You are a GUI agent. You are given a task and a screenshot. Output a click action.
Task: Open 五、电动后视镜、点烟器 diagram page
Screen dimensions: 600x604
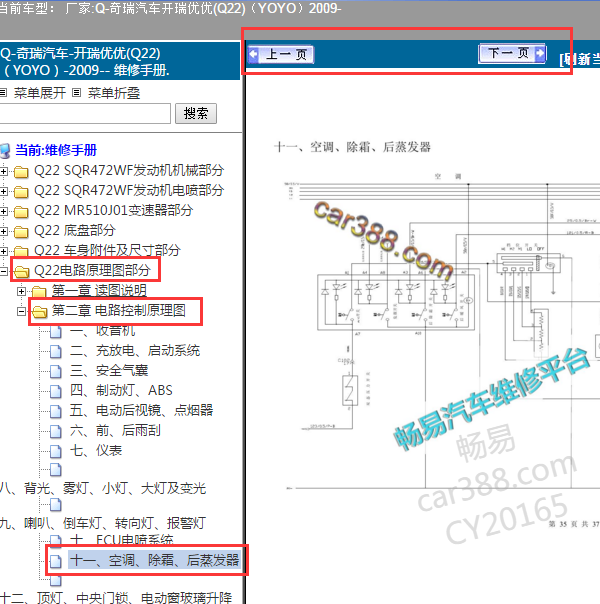(x=141, y=411)
